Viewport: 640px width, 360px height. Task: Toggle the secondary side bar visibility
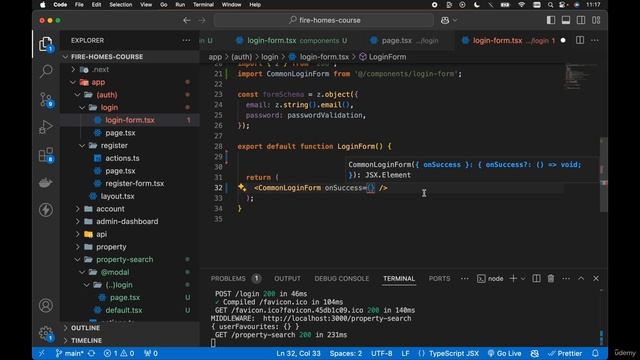(x=581, y=20)
